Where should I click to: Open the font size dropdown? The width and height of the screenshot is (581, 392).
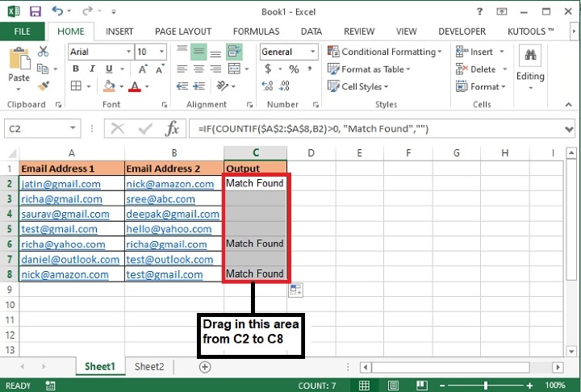pyautogui.click(x=162, y=52)
